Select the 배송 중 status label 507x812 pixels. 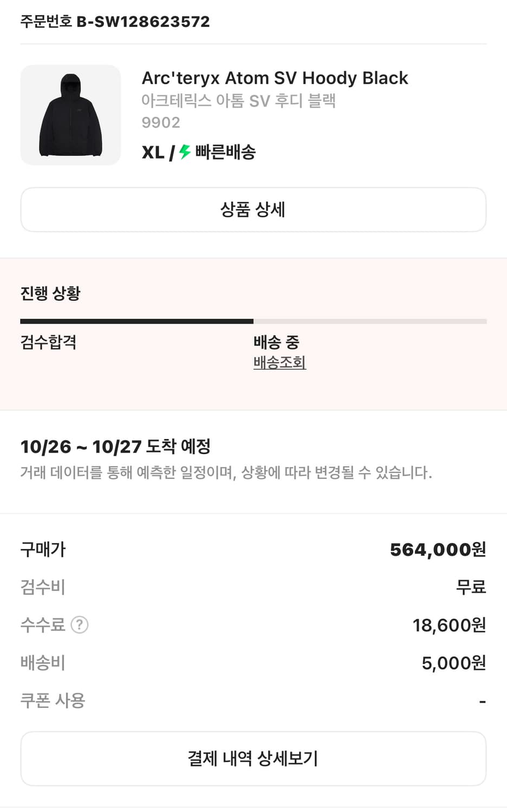pos(276,342)
